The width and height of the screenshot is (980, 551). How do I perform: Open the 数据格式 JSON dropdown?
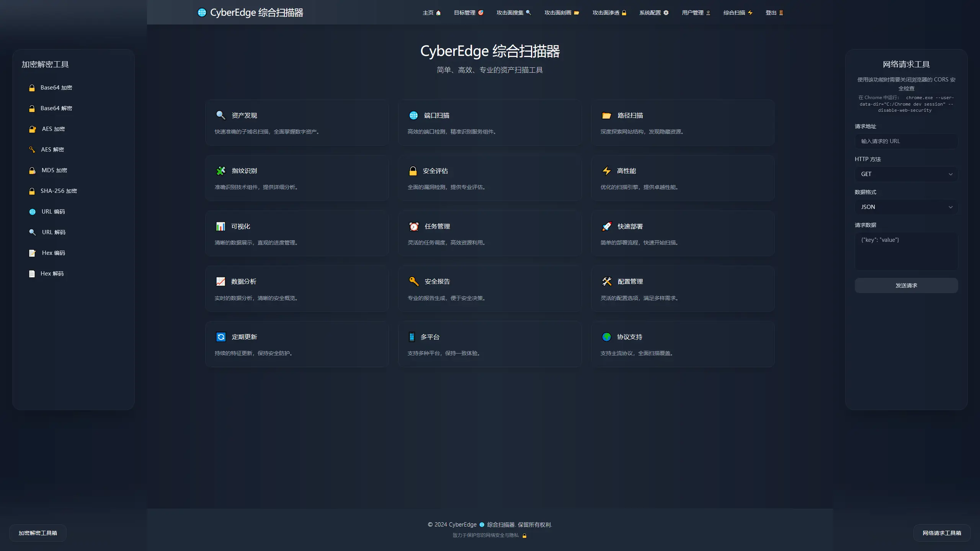click(x=906, y=207)
